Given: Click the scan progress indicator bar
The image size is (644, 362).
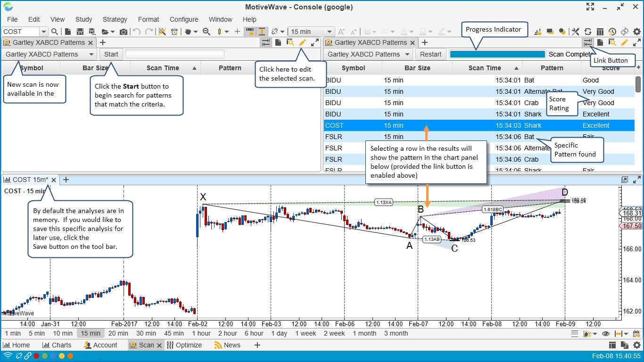Looking at the screenshot, I should [x=497, y=54].
